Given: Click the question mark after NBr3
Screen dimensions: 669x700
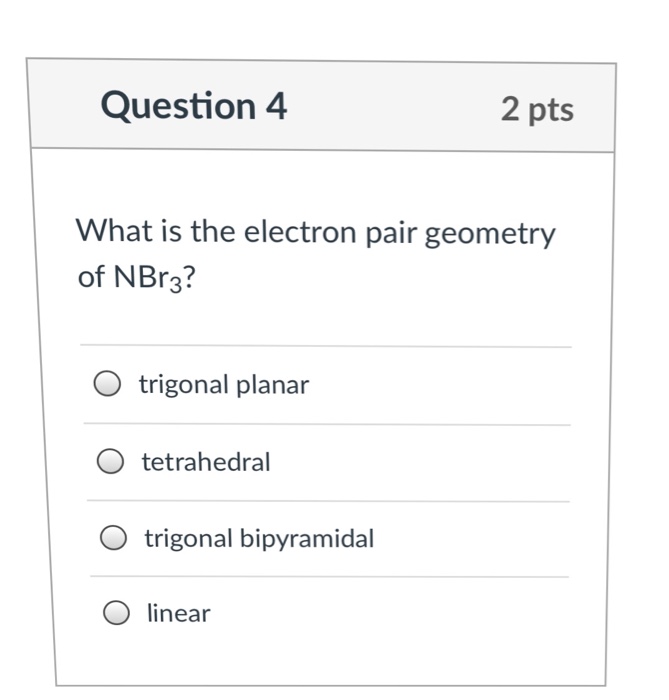Looking at the screenshot, I should (x=190, y=277).
